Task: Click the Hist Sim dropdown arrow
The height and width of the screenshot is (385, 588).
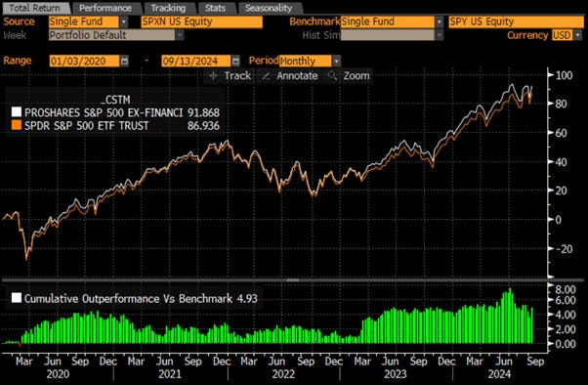Action: 440,35
